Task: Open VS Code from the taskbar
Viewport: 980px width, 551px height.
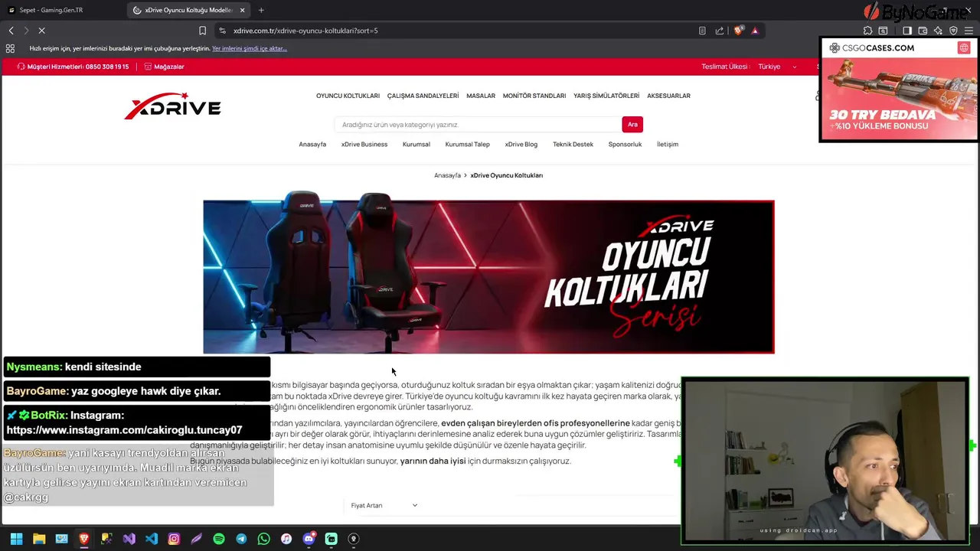Action: point(152,539)
